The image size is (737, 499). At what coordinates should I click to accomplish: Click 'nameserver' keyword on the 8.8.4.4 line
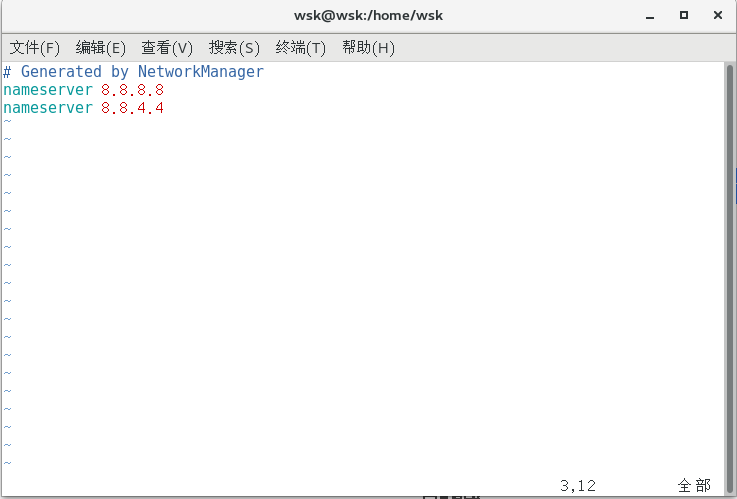click(x=48, y=108)
